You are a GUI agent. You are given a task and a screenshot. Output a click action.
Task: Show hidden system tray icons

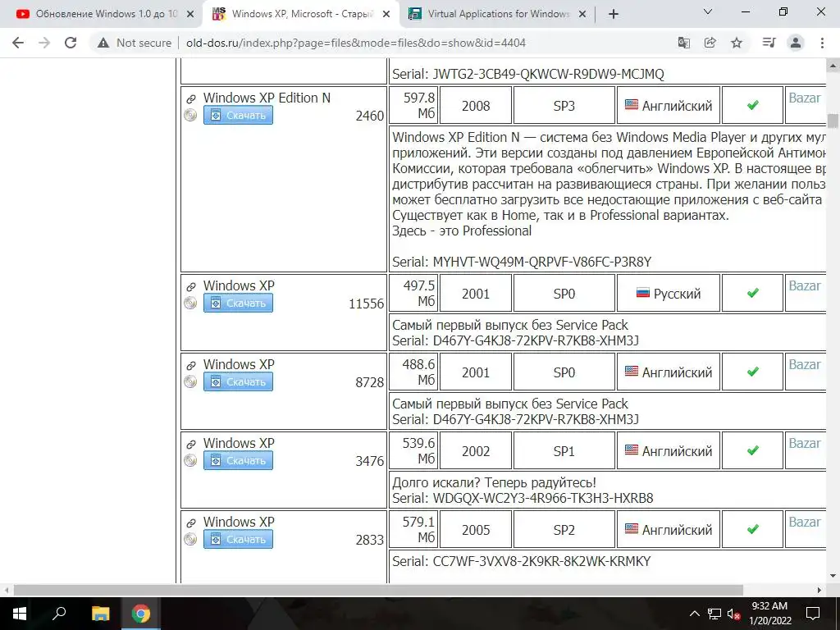[x=694, y=614]
